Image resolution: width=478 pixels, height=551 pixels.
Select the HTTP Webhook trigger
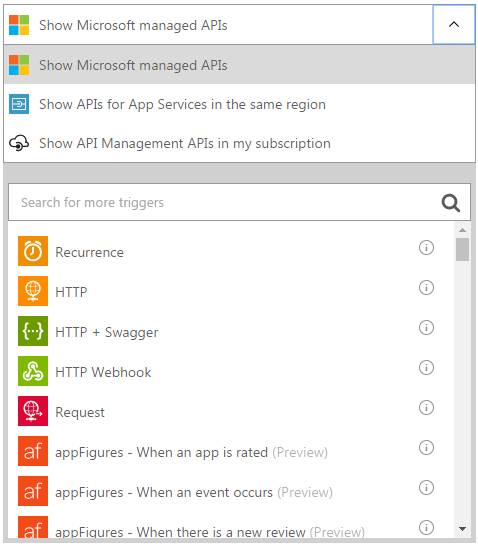pyautogui.click(x=103, y=372)
